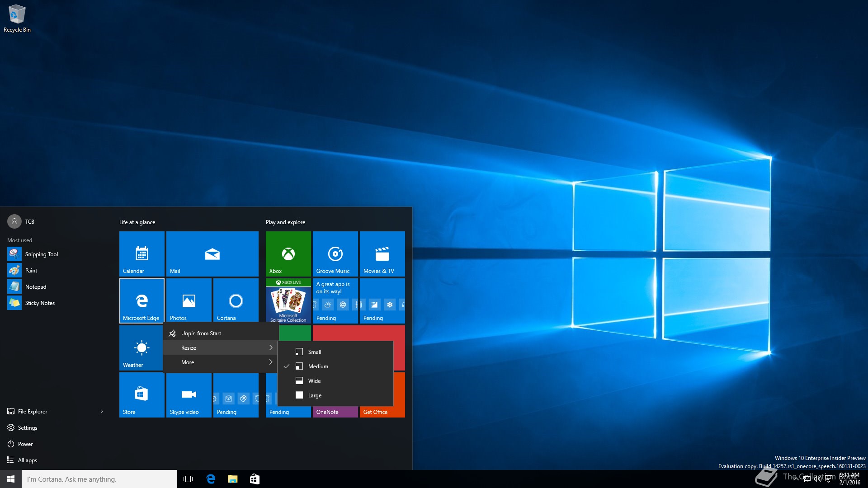This screenshot has height=488, width=868.
Task: Select Small tile size option
Action: click(315, 352)
